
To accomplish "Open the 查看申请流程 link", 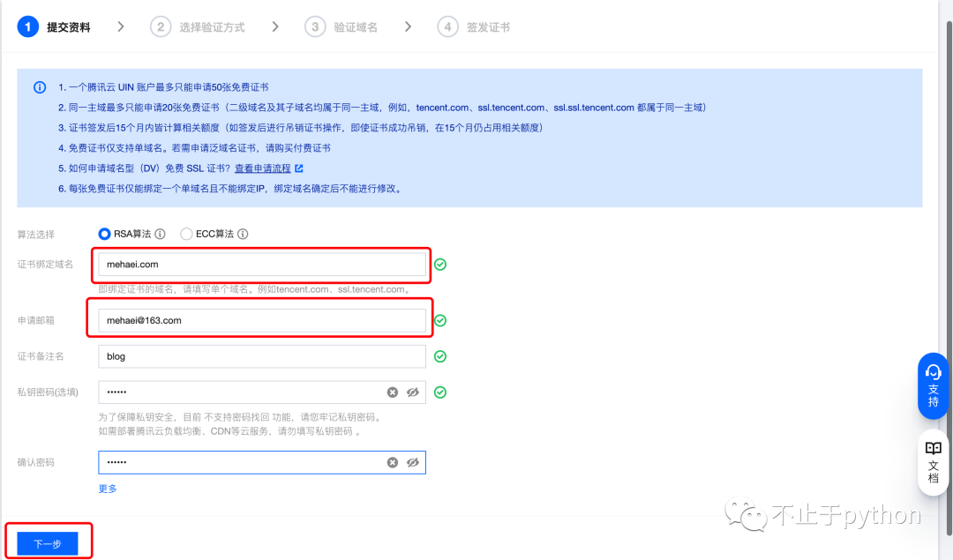I will click(262, 168).
